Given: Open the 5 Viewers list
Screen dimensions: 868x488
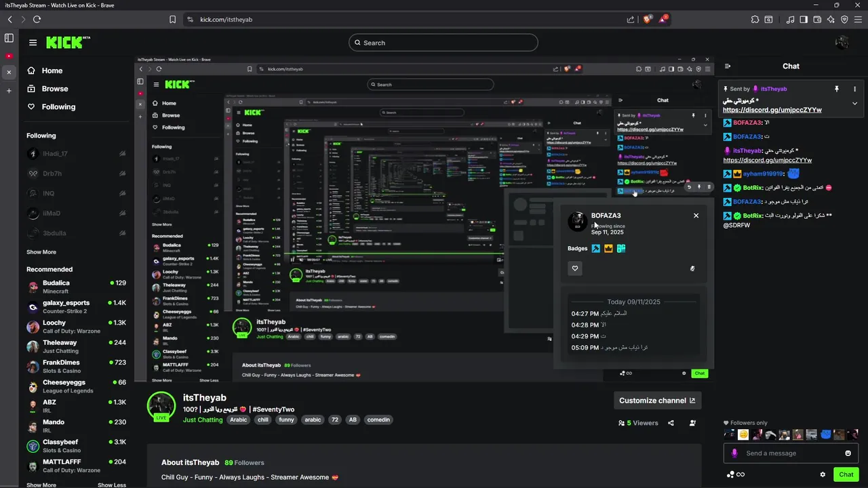Looking at the screenshot, I should pos(638,423).
